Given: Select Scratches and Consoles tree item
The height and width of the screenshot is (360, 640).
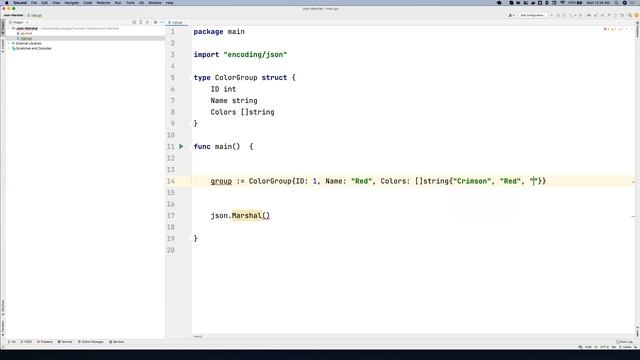Looking at the screenshot, I should point(33,48).
